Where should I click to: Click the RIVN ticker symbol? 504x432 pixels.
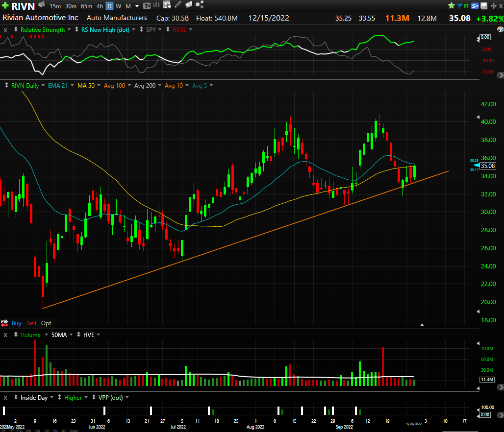pyautogui.click(x=23, y=6)
